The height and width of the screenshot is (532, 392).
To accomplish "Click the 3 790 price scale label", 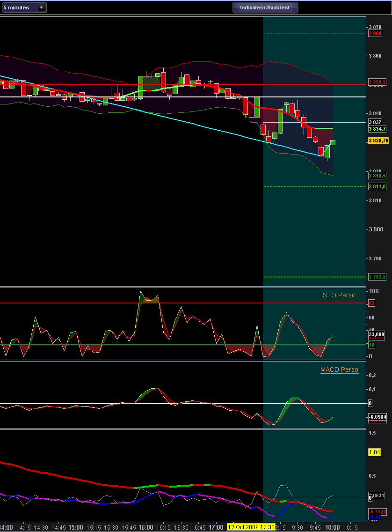I will click(x=375, y=259).
